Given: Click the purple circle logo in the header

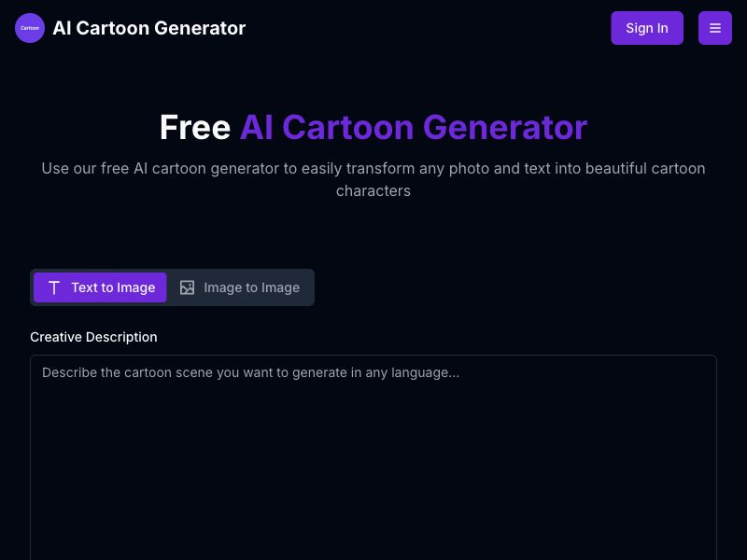Looking at the screenshot, I should [29, 28].
